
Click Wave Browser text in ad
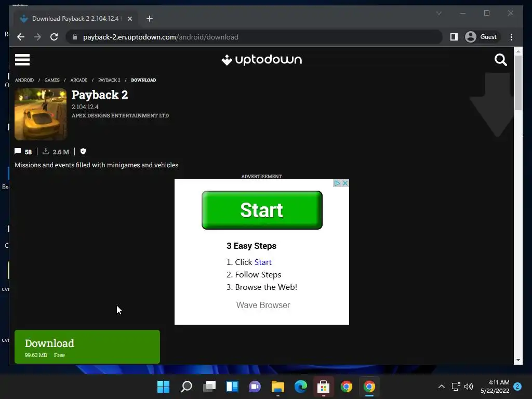point(263,305)
